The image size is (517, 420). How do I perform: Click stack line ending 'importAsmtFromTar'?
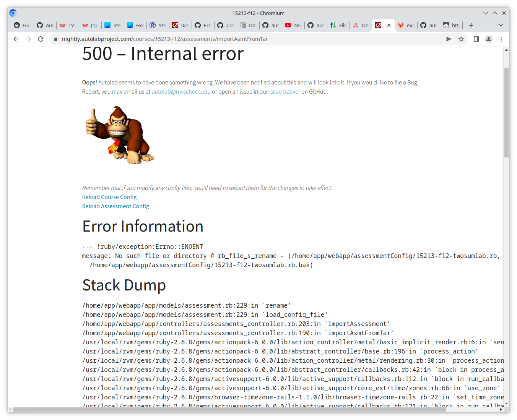click(x=238, y=333)
